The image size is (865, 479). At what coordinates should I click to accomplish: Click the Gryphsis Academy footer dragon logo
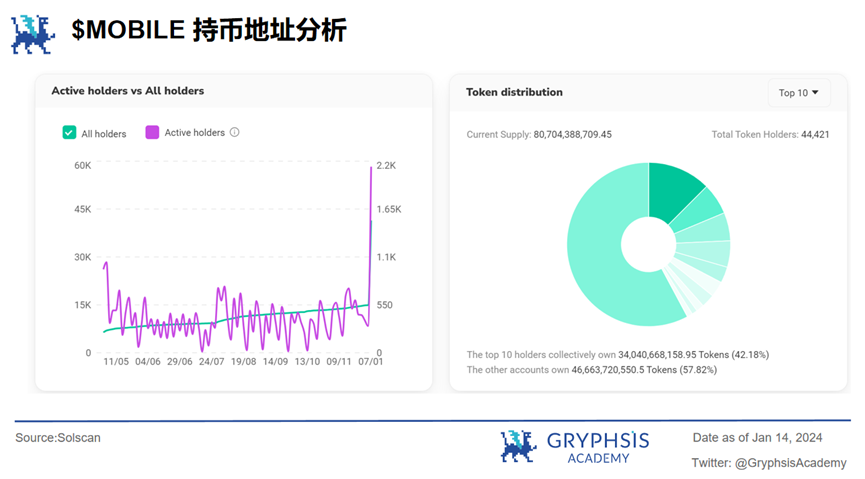click(x=518, y=446)
